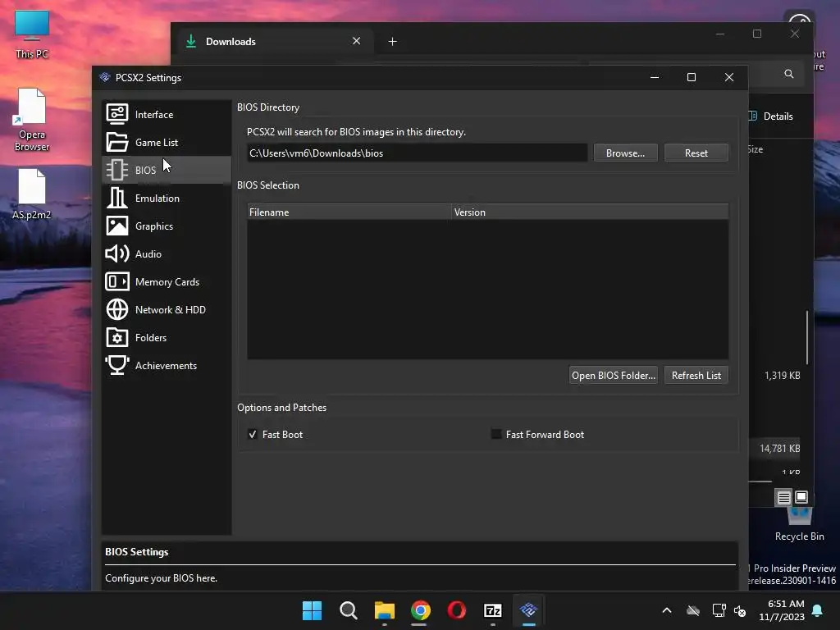Switch Explorer to large thumbnails view
This screenshot has height=630, width=840.
coord(801,497)
